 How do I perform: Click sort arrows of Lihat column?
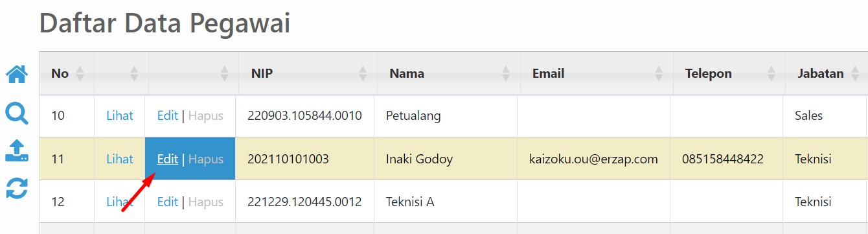134,73
